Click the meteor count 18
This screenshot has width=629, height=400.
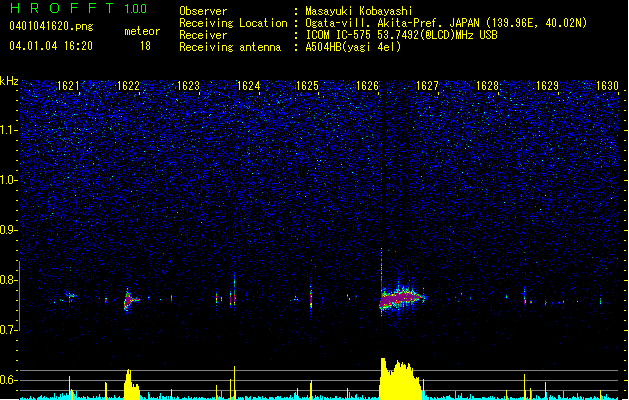(x=145, y=46)
